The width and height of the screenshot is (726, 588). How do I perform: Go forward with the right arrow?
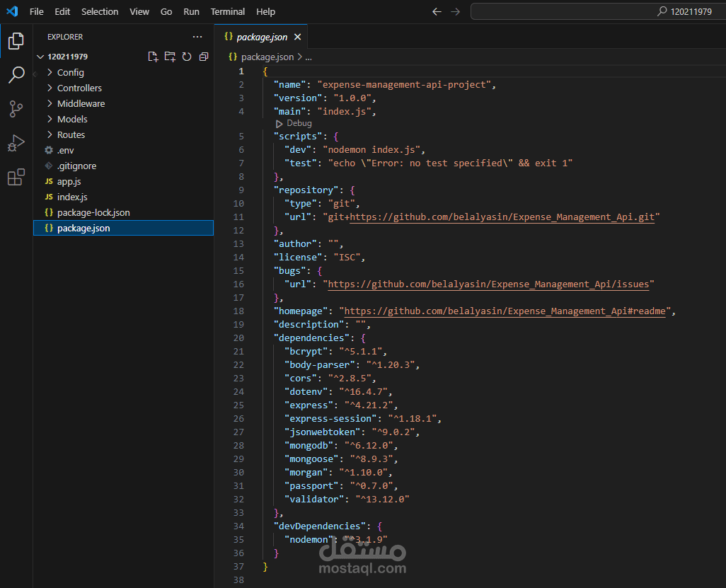(456, 11)
